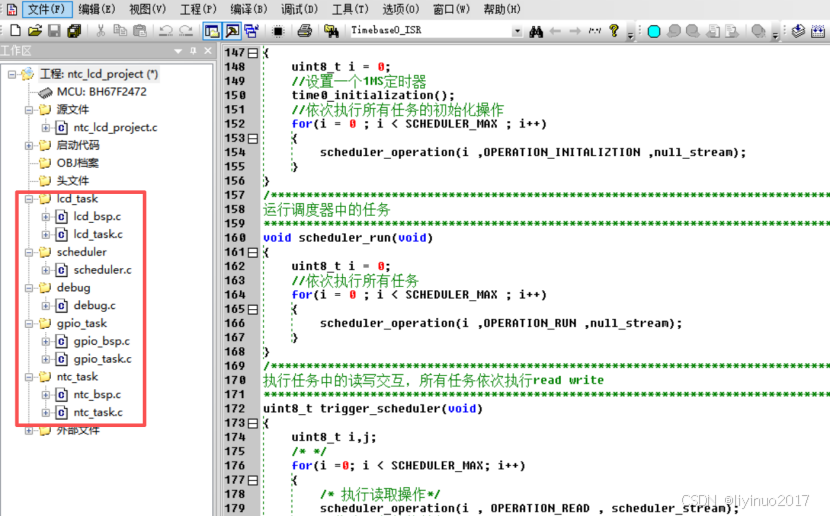
Task: Close the 工作区 workspace panel
Action: click(208, 51)
